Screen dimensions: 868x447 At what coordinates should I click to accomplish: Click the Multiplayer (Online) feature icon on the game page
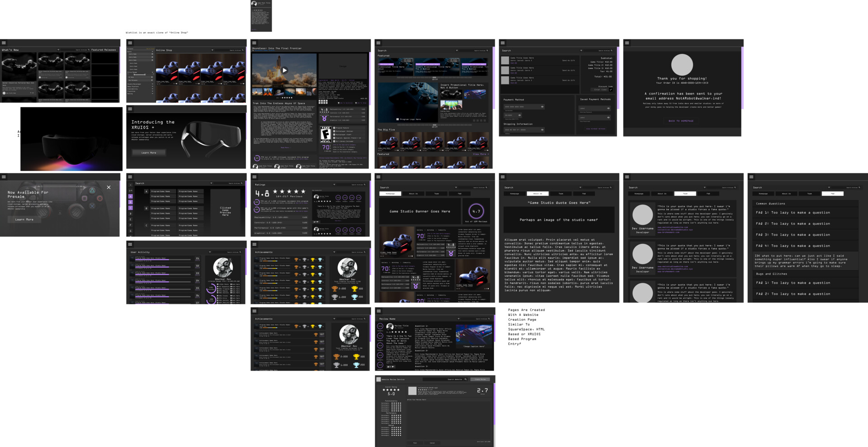(x=335, y=131)
